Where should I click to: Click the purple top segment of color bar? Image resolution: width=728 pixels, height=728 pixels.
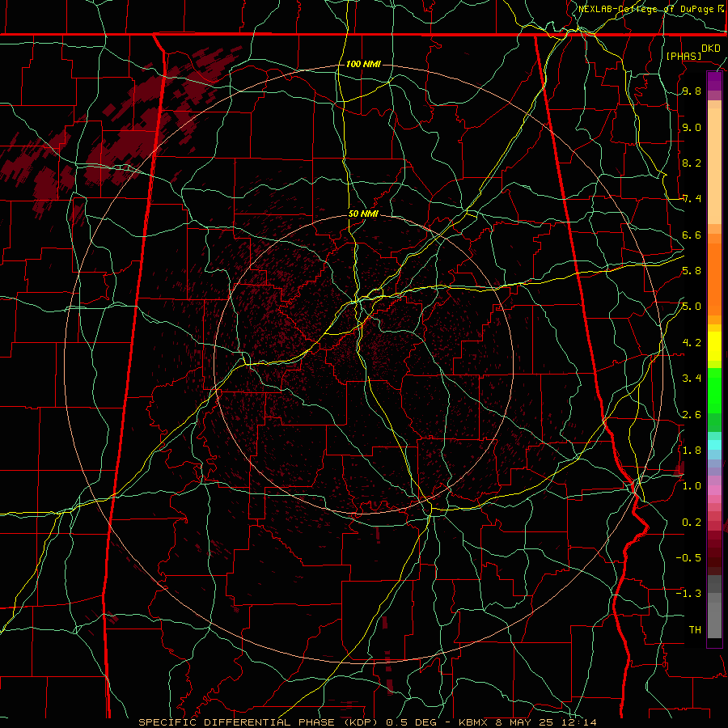tap(714, 81)
